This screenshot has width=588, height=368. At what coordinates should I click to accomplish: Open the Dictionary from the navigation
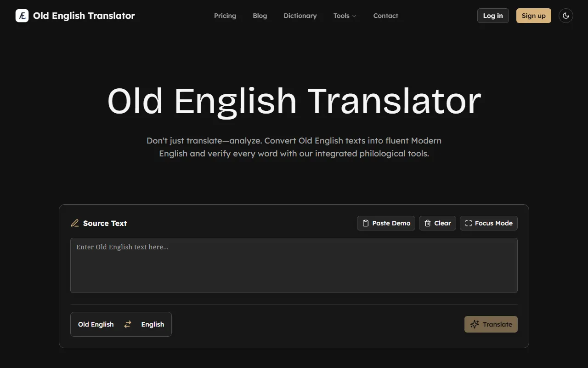coord(300,16)
